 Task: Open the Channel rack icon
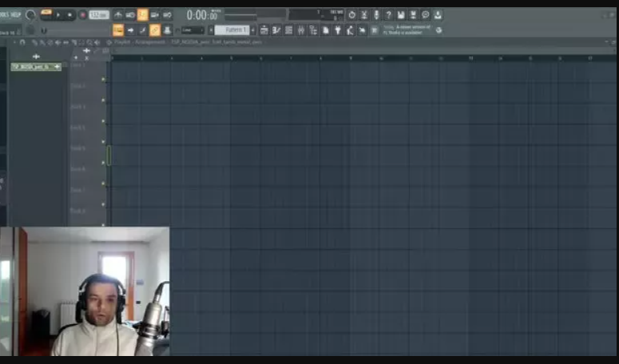click(288, 30)
